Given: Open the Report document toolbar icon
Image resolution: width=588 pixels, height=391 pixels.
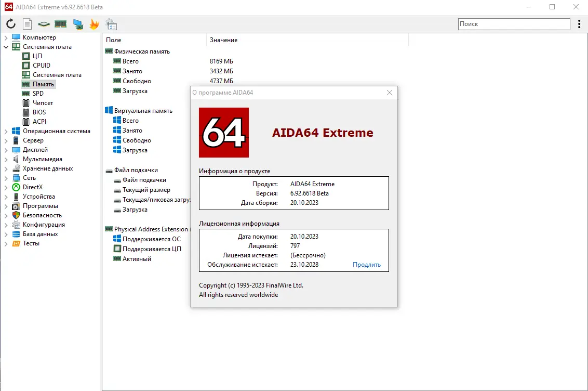Looking at the screenshot, I should tap(28, 24).
